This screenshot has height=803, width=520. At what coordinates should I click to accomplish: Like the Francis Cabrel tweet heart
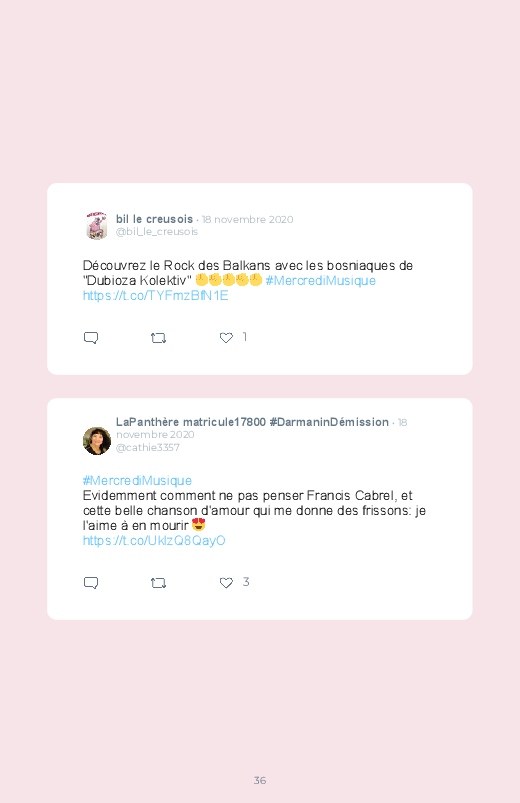tap(226, 583)
